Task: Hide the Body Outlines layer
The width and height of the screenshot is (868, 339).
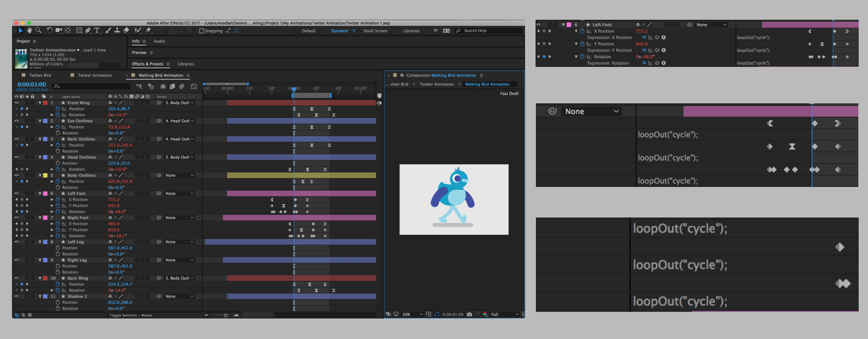Action: [x=17, y=175]
